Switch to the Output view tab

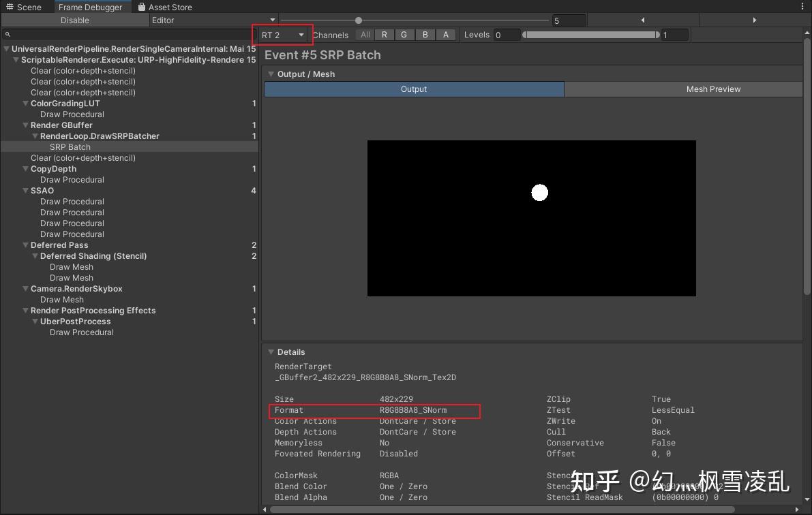pos(414,89)
